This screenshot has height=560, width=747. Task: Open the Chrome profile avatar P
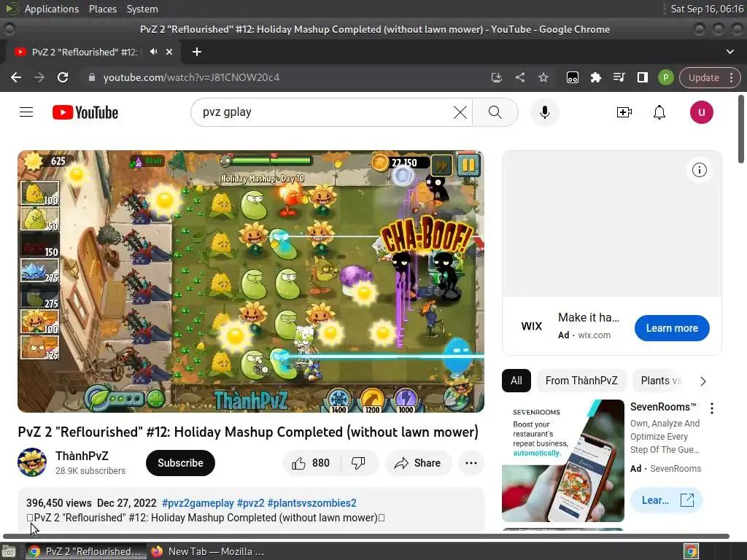point(665,77)
